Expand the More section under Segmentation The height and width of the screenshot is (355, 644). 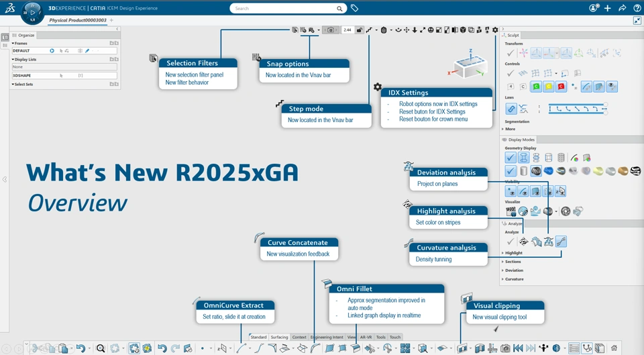click(508, 129)
